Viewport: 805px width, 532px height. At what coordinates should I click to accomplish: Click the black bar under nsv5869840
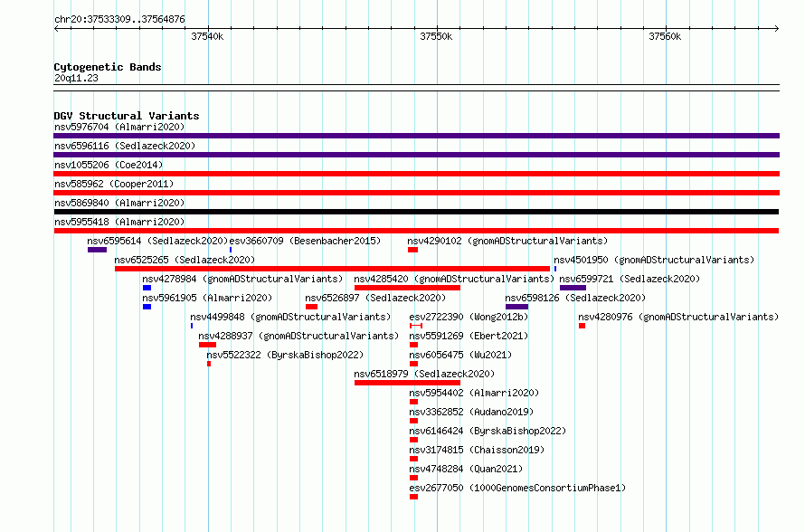(x=416, y=212)
